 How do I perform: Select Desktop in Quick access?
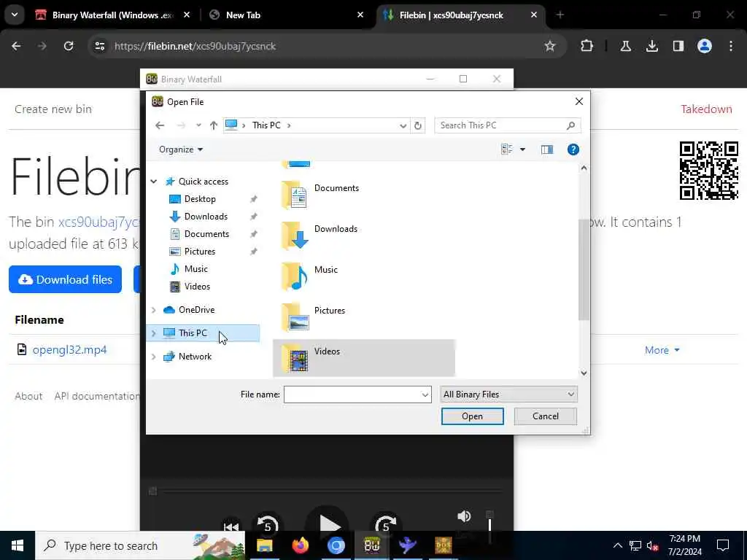click(x=200, y=199)
